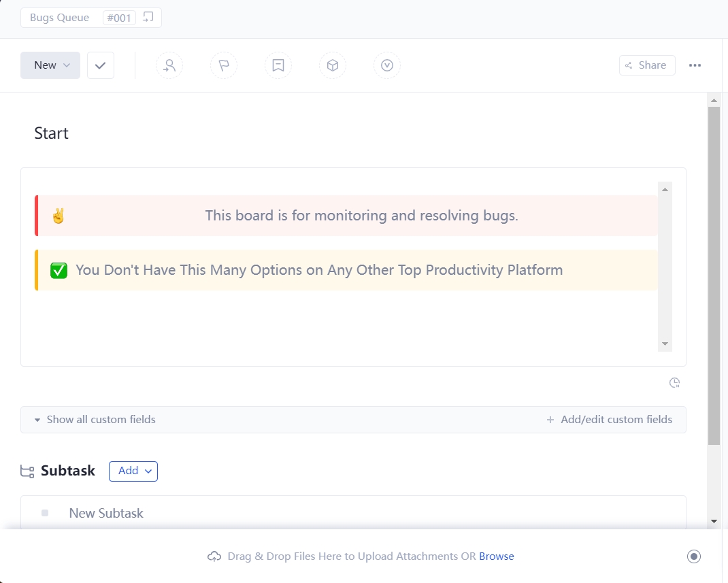This screenshot has height=583, width=728.
Task: Click the Share button
Action: 646,65
